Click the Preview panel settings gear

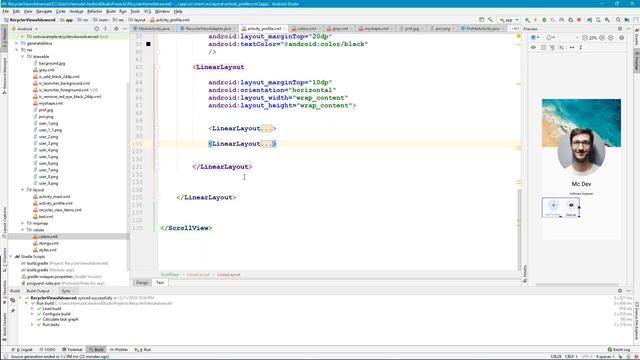pos(620,29)
